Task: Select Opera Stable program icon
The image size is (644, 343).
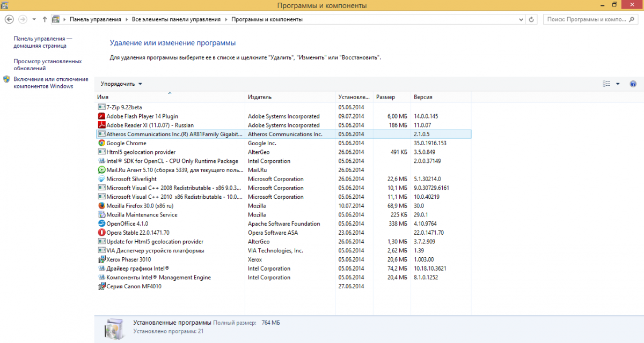Action: pos(101,233)
